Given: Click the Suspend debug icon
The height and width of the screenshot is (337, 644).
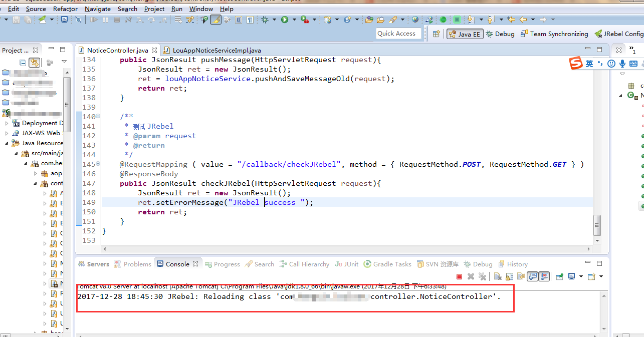Looking at the screenshot, I should pyautogui.click(x=105, y=20).
